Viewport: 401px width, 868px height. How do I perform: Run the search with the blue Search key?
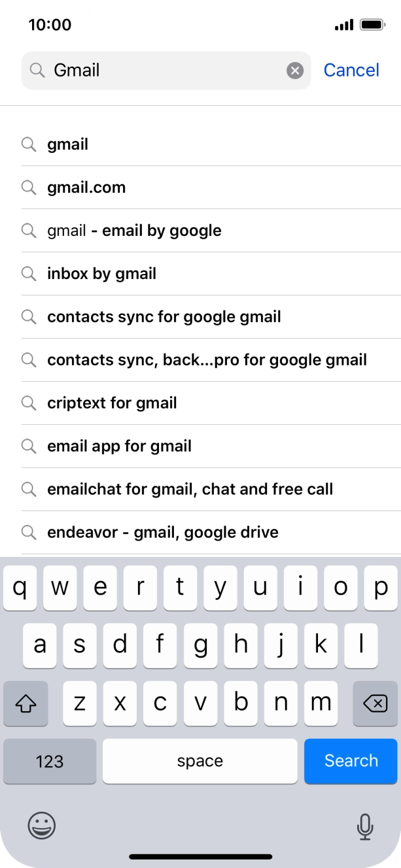point(351,761)
